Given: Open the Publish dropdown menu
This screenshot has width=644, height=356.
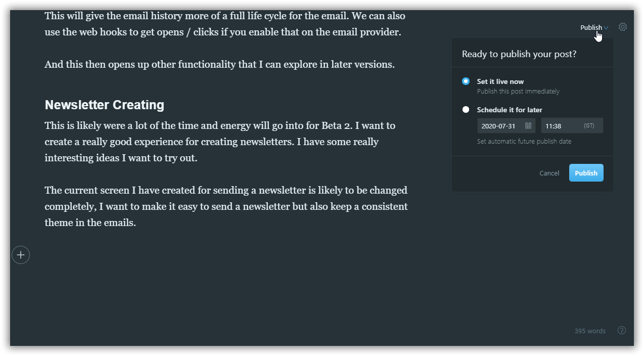Looking at the screenshot, I should point(594,28).
